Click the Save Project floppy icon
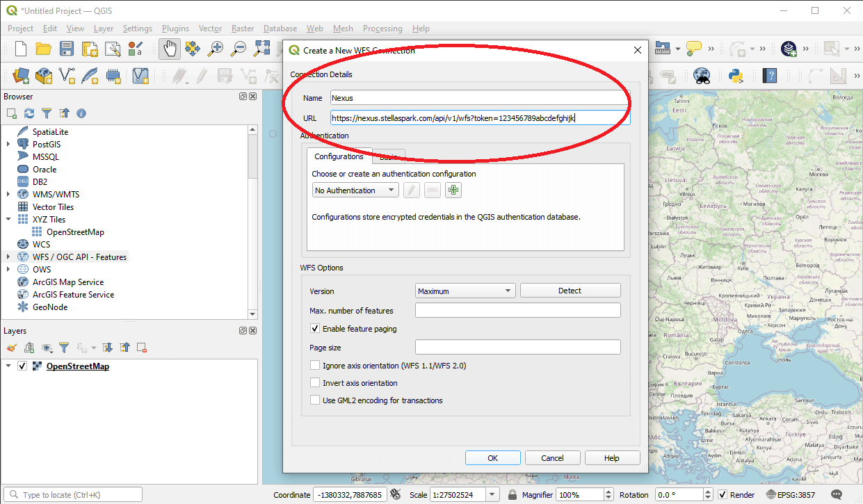Viewport: 863px width, 504px height. click(x=67, y=49)
